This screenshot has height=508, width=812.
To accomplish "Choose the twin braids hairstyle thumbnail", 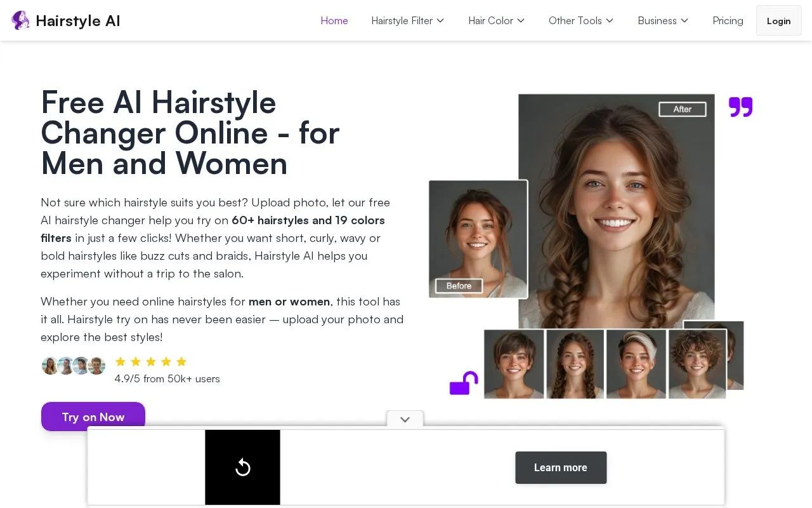I will pos(575,364).
